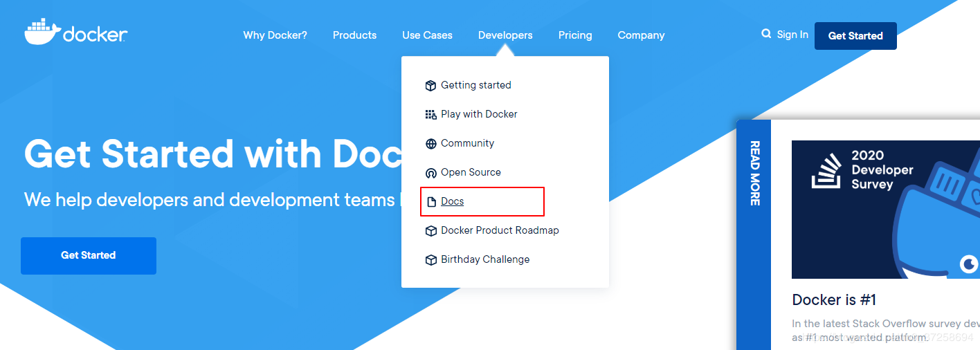
Task: Click the Docs file icon
Action: coord(430,202)
